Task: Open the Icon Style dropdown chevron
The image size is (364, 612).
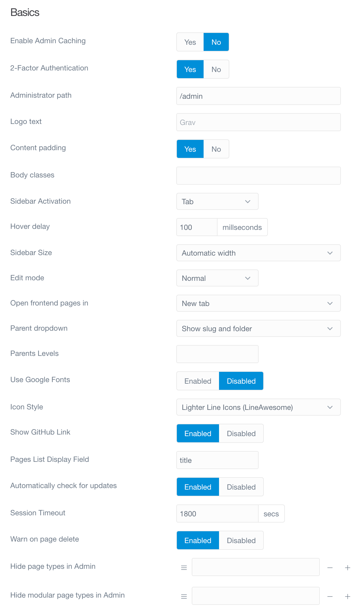Action: (330, 407)
